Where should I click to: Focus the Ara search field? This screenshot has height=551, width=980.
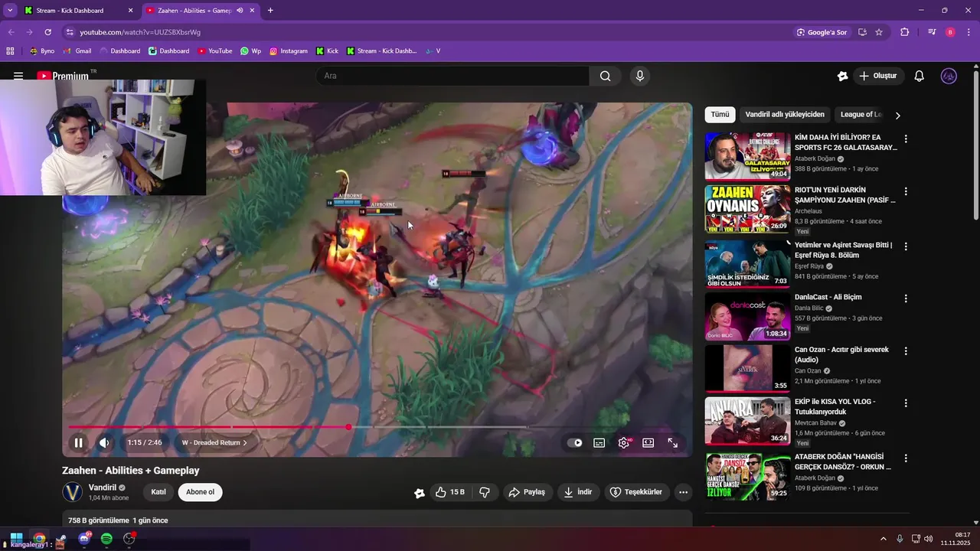[x=452, y=76]
